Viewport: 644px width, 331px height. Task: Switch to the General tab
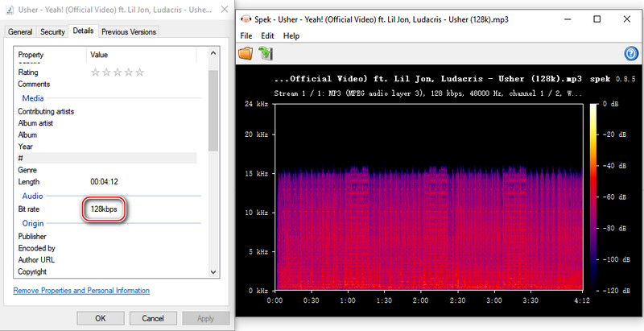pos(20,31)
